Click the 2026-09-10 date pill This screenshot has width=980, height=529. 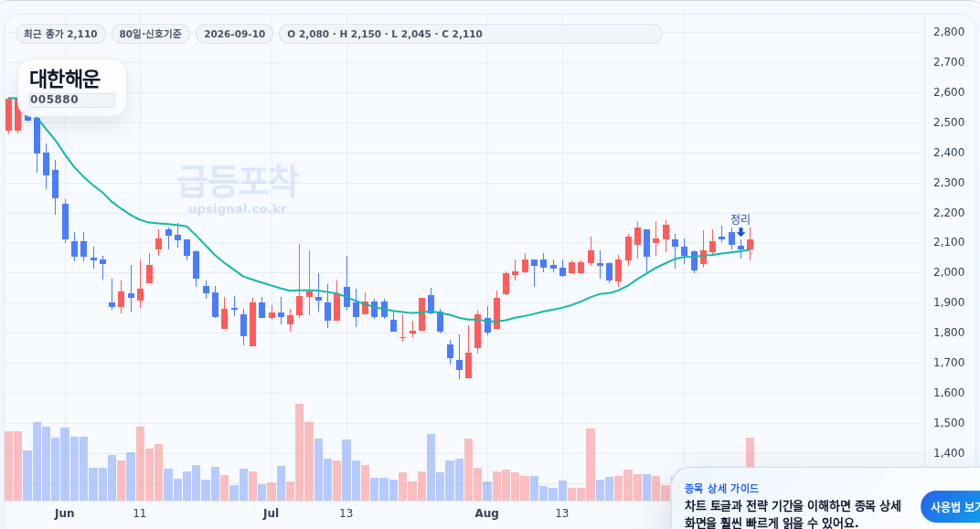point(234,34)
